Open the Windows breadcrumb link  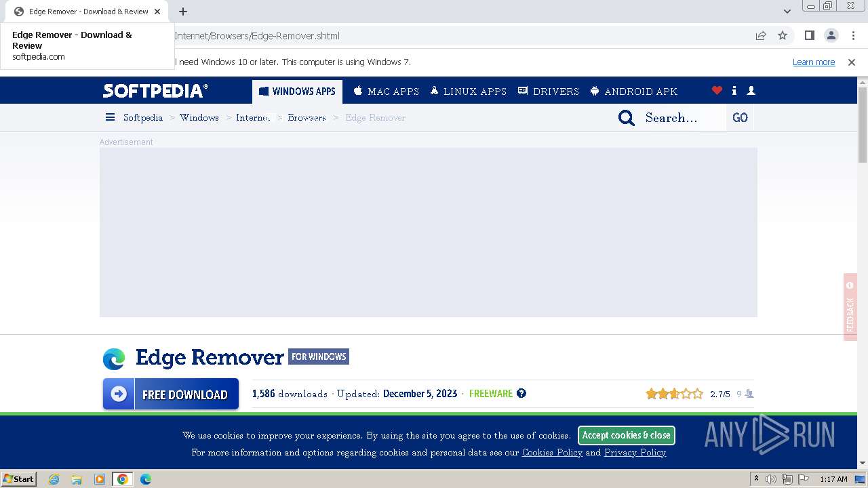coord(199,117)
